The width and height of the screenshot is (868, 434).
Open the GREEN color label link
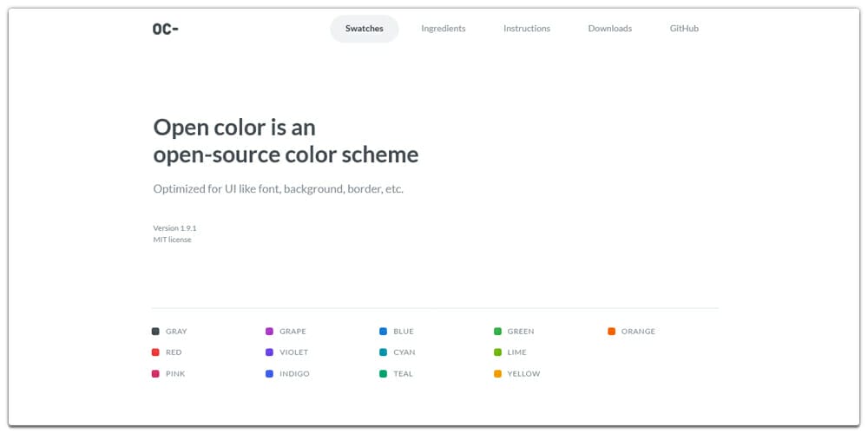pos(521,332)
